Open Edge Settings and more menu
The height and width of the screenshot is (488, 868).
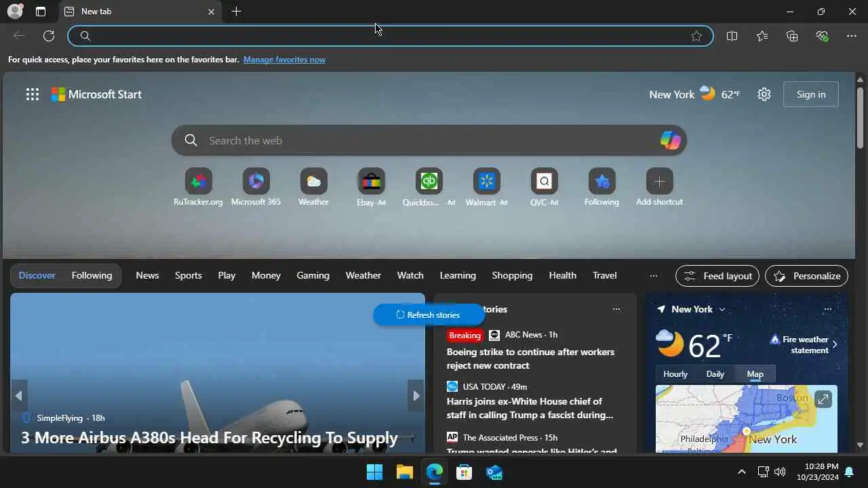852,36
